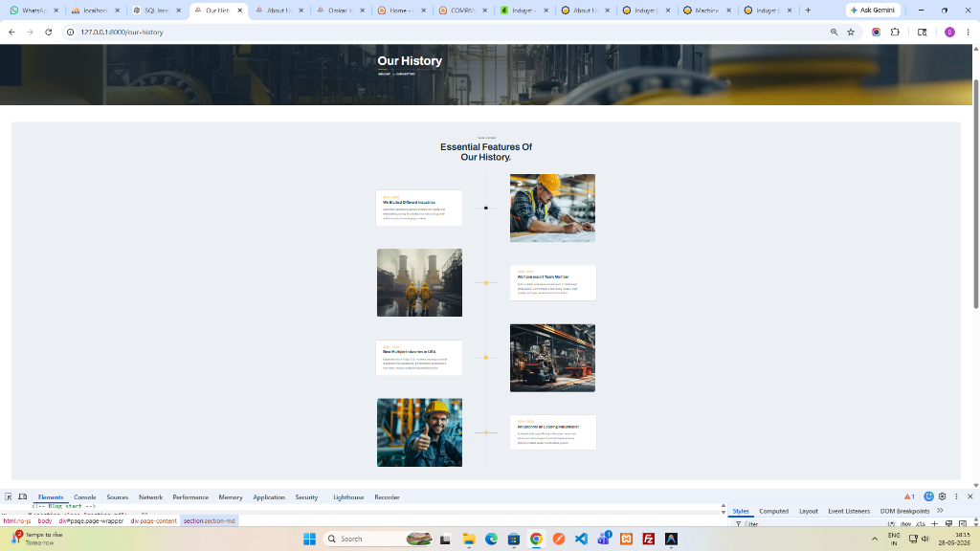This screenshot has width=980, height=551.
Task: Close the Our History tab
Action: click(x=239, y=10)
